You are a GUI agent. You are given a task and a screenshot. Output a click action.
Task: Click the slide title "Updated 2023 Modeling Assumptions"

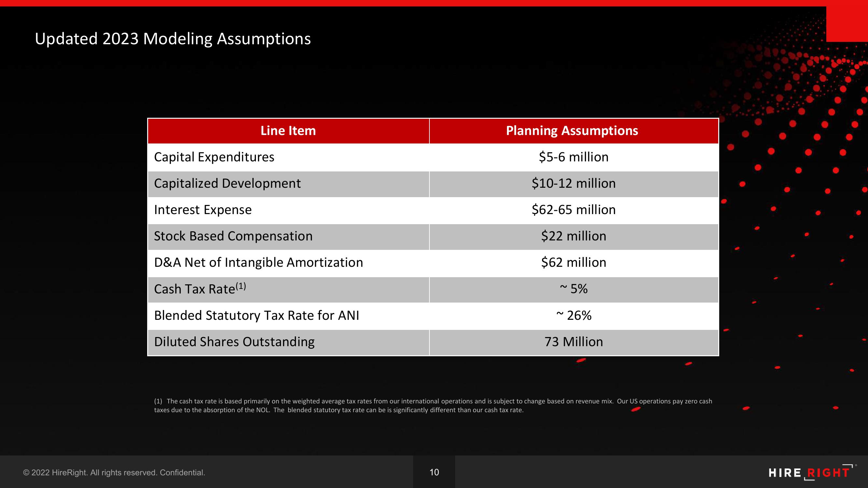173,39
